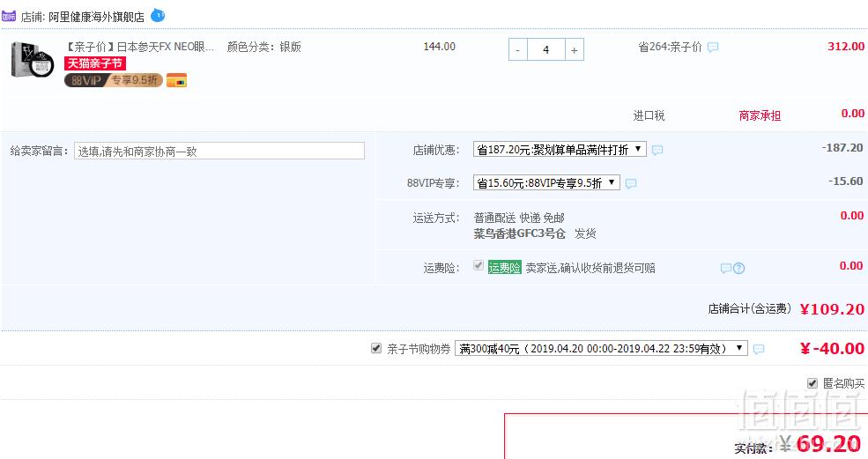
Task: Toggle the 亲子节购物券 coupon checkbox
Action: pos(376,348)
